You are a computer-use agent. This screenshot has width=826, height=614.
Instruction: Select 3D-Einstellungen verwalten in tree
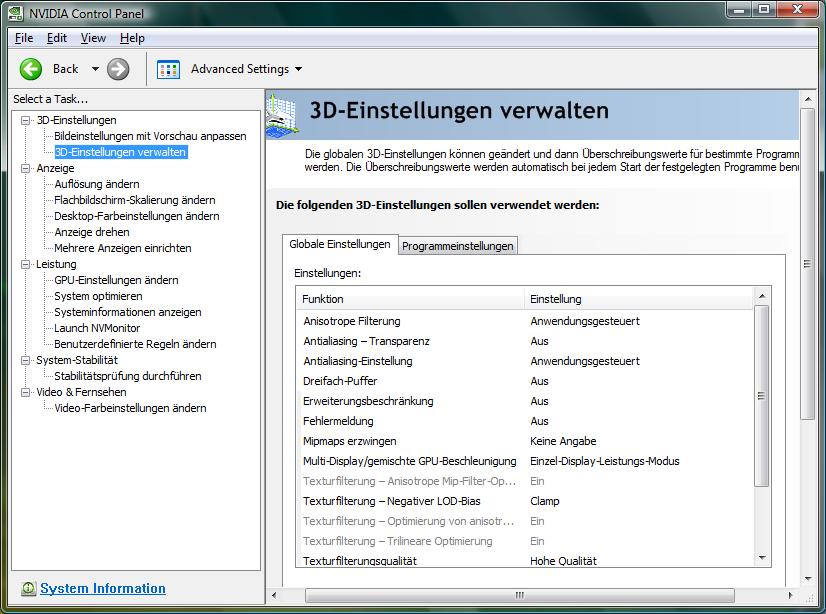click(x=121, y=152)
